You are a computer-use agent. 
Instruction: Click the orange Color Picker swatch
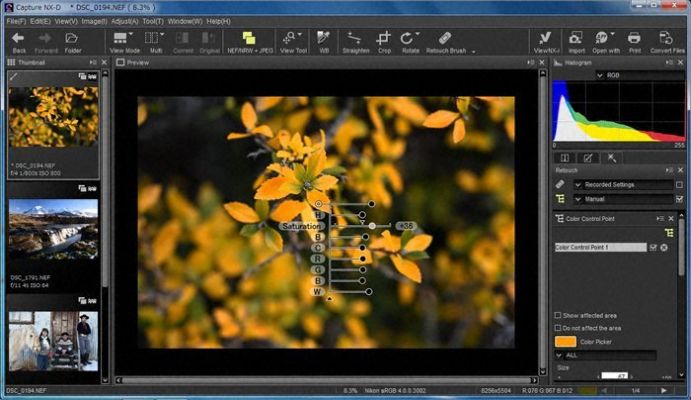(x=565, y=341)
